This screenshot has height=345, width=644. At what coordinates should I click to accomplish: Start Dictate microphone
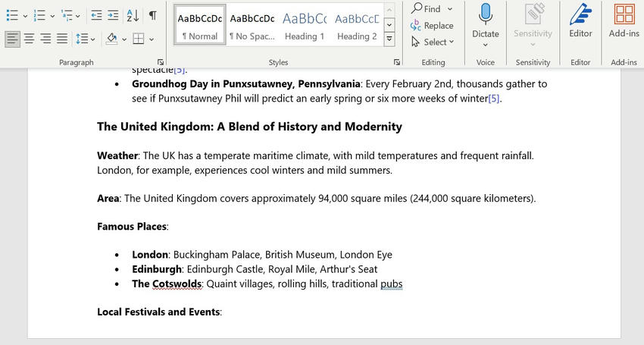[x=486, y=20]
